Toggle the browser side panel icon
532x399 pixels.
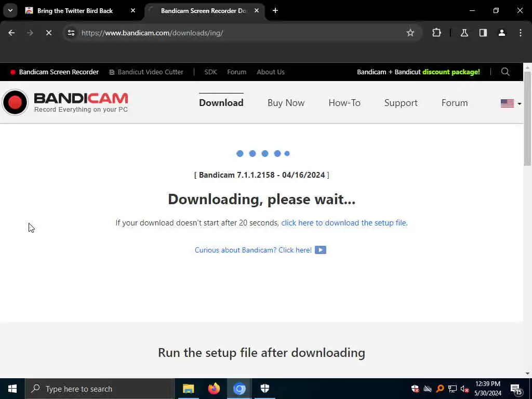tap(483, 33)
